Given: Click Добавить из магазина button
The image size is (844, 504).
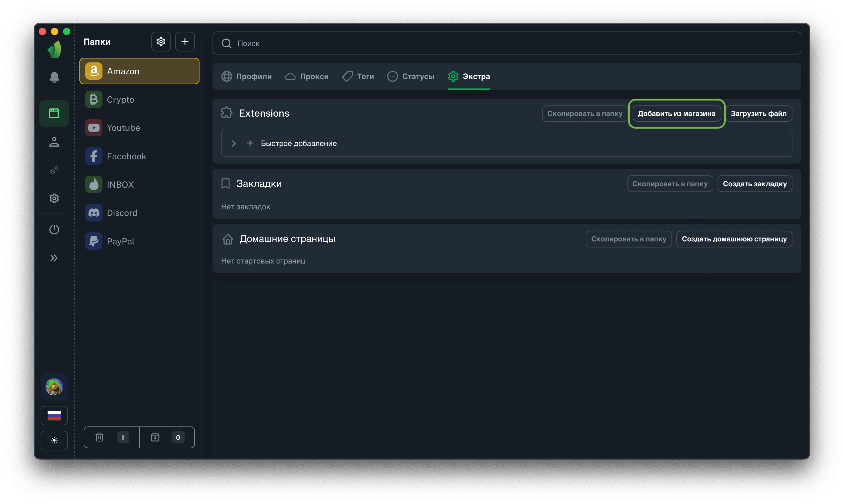Looking at the screenshot, I should [x=676, y=114].
